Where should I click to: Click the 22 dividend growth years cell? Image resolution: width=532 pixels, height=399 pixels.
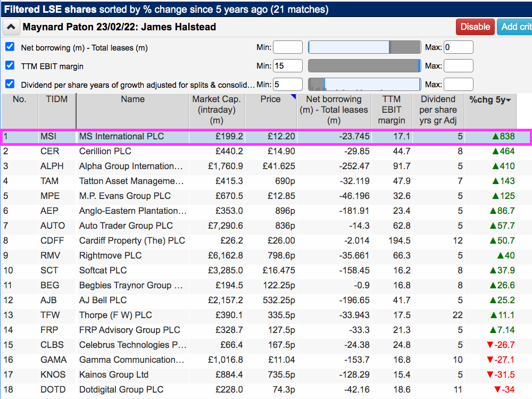pos(458,315)
